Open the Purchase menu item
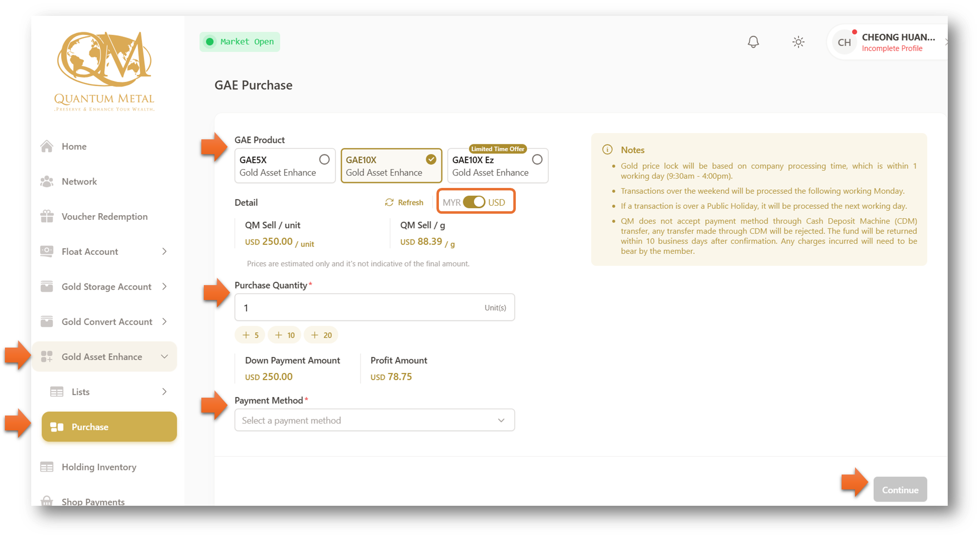 click(109, 427)
